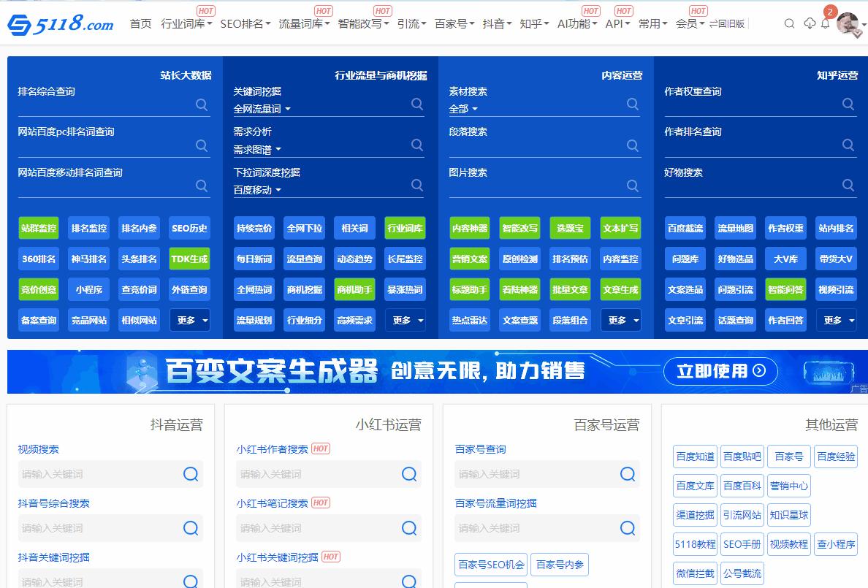
Task: Open the 会员 nav menu
Action: (690, 24)
